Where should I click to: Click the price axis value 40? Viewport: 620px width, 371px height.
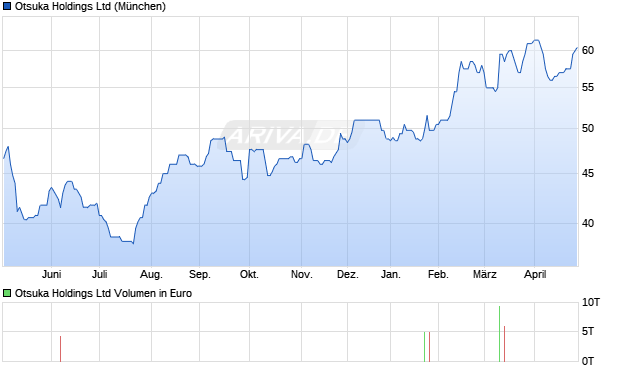coord(588,223)
